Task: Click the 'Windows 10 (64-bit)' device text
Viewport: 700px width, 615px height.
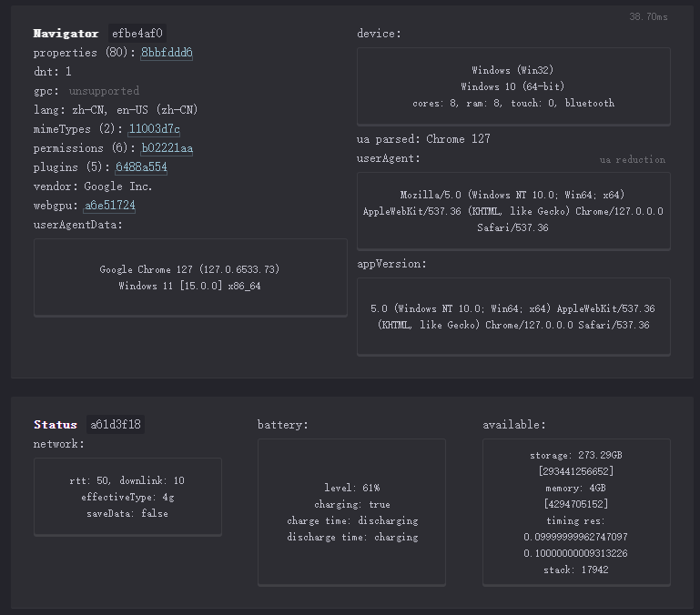Action: point(513,86)
